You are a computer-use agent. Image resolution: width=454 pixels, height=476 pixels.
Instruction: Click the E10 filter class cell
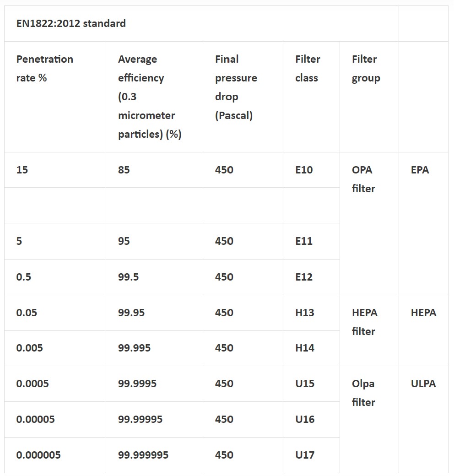tap(304, 170)
